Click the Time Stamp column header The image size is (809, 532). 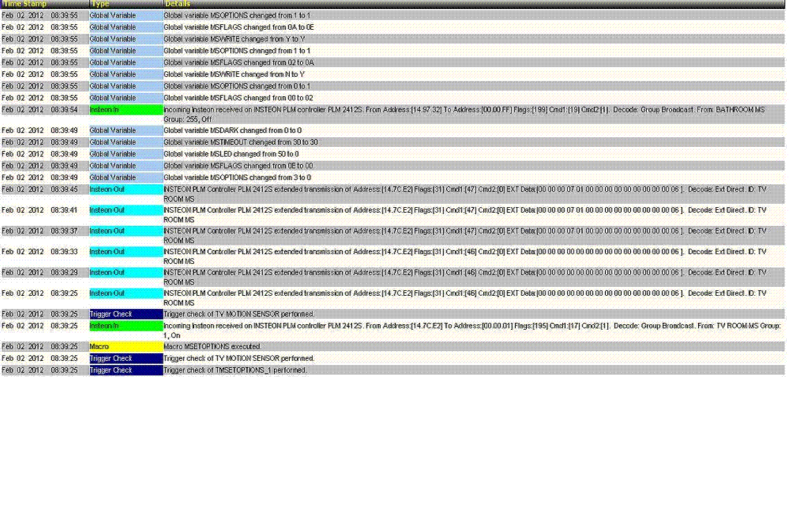click(25, 4)
